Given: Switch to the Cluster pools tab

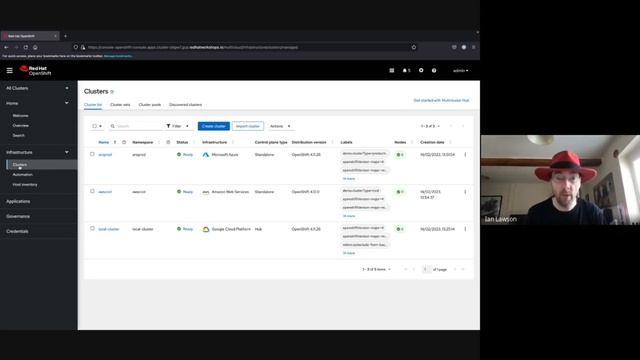Looking at the screenshot, I should coord(150,105).
